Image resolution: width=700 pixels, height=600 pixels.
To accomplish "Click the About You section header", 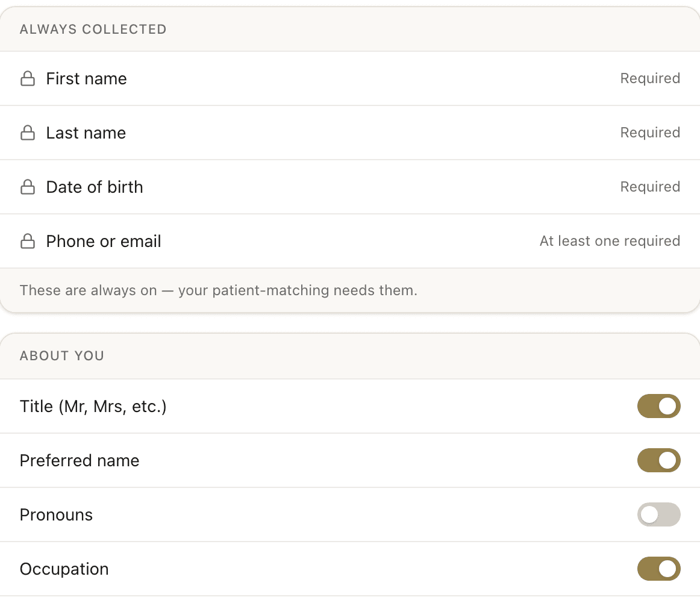I will (x=62, y=356).
